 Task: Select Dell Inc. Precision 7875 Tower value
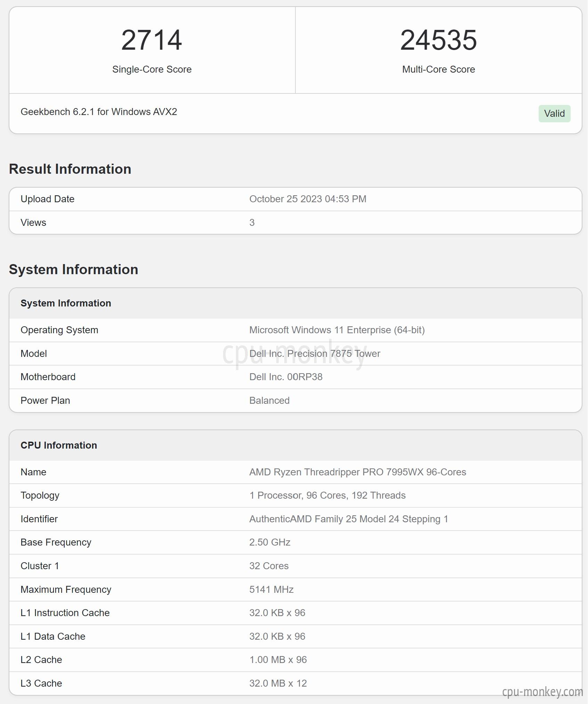coord(315,354)
